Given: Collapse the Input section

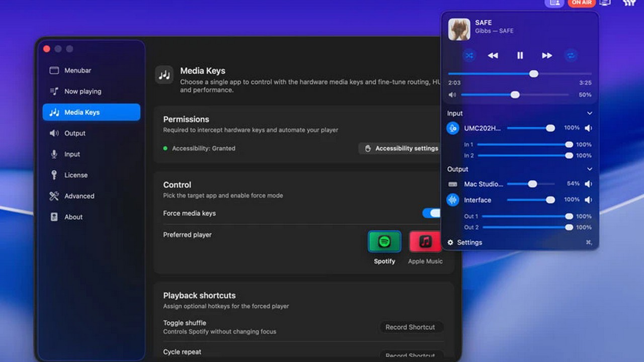Looking at the screenshot, I should pyautogui.click(x=590, y=114).
